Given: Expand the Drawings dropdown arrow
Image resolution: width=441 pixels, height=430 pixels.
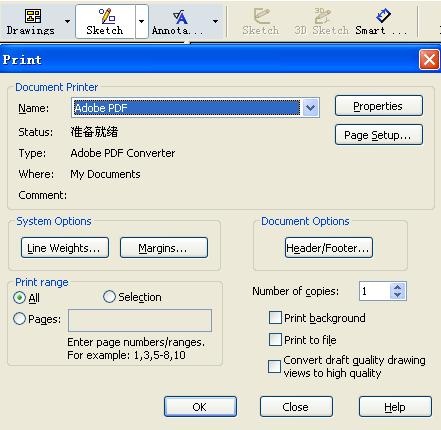Looking at the screenshot, I should coord(67,21).
